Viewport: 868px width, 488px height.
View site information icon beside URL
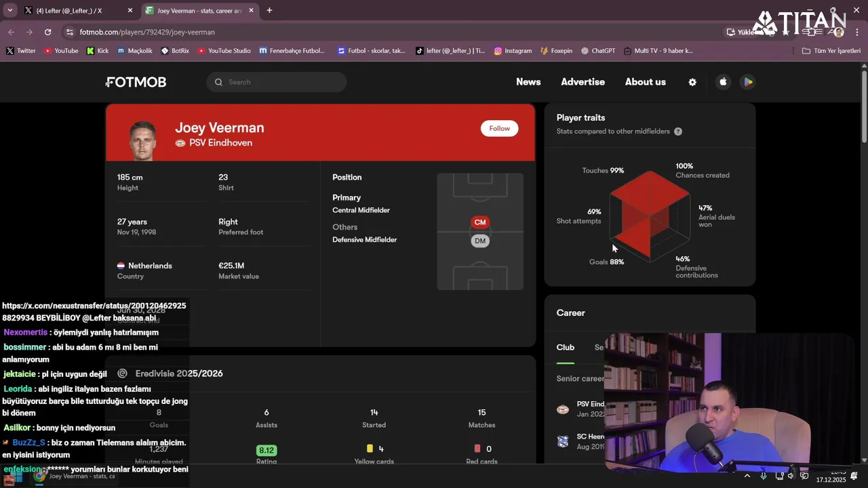69,32
